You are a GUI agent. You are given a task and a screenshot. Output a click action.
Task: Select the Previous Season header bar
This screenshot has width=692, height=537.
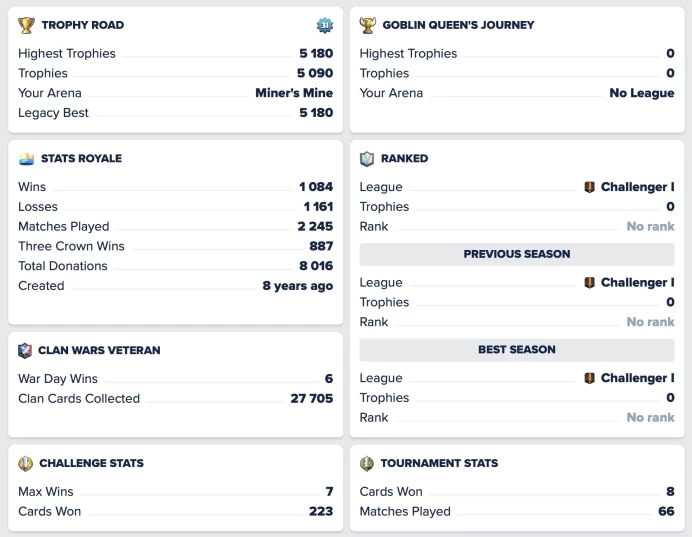(517, 254)
